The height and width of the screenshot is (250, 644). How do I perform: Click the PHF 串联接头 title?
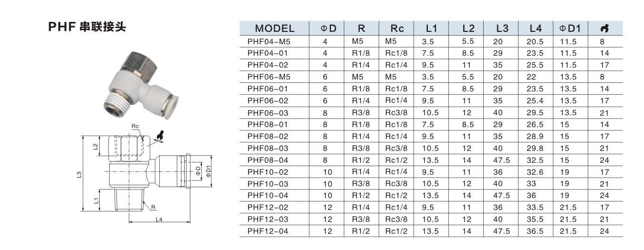[x=87, y=28]
